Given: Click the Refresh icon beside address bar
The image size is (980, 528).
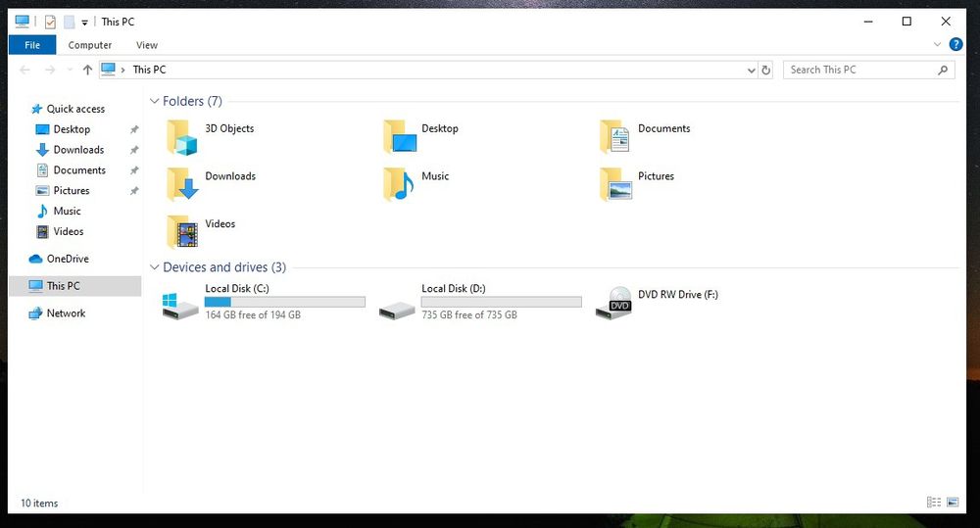Looking at the screenshot, I should pyautogui.click(x=765, y=70).
